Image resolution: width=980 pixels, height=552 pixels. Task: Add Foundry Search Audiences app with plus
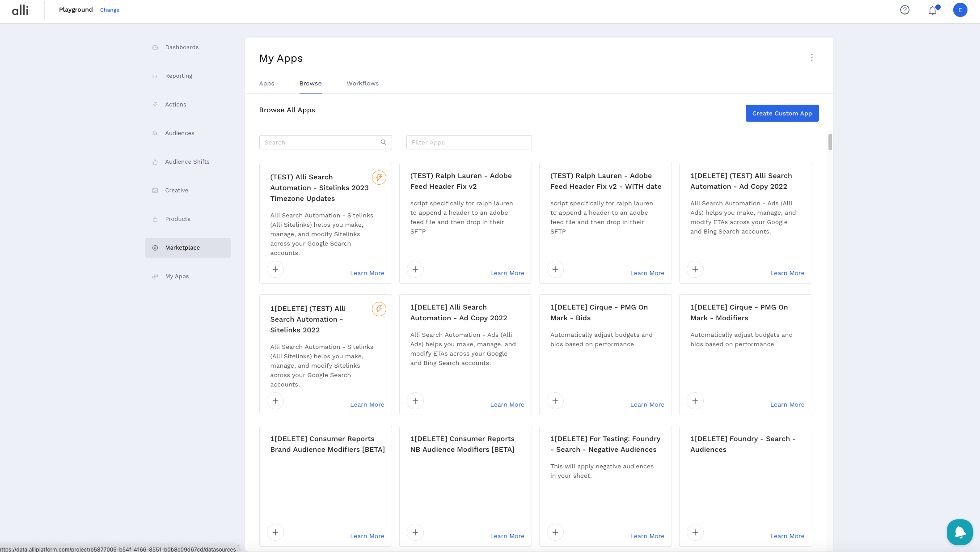click(695, 532)
